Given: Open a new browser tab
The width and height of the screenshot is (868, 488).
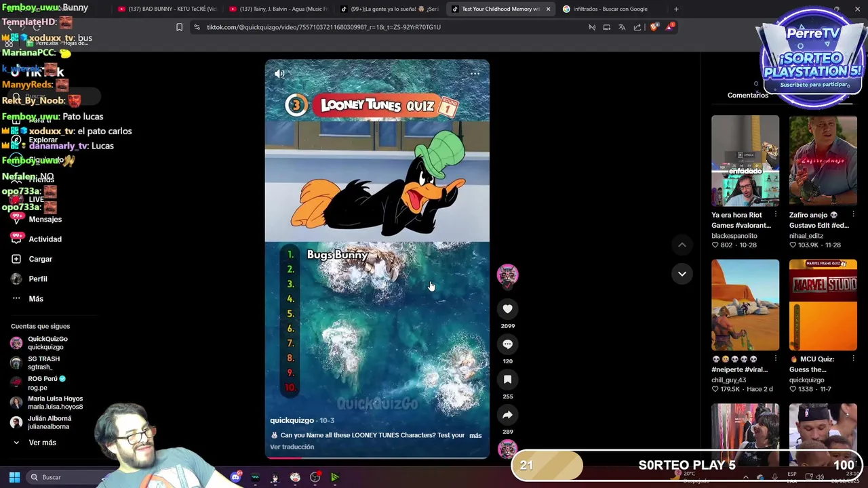Looking at the screenshot, I should point(676,9).
